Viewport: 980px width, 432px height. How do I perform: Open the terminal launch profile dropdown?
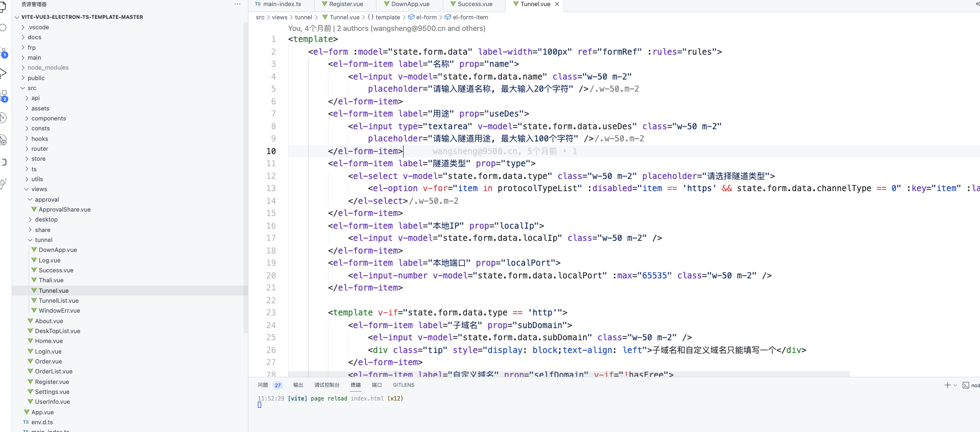tap(955, 385)
